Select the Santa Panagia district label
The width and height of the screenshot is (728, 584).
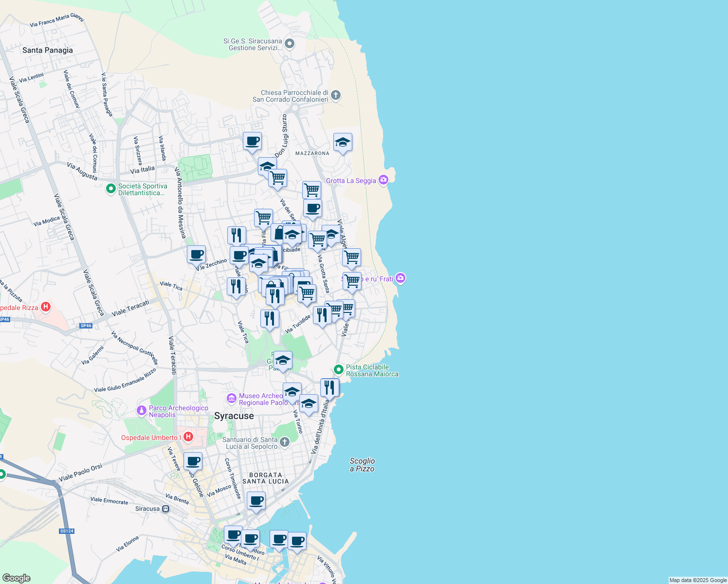(48, 50)
